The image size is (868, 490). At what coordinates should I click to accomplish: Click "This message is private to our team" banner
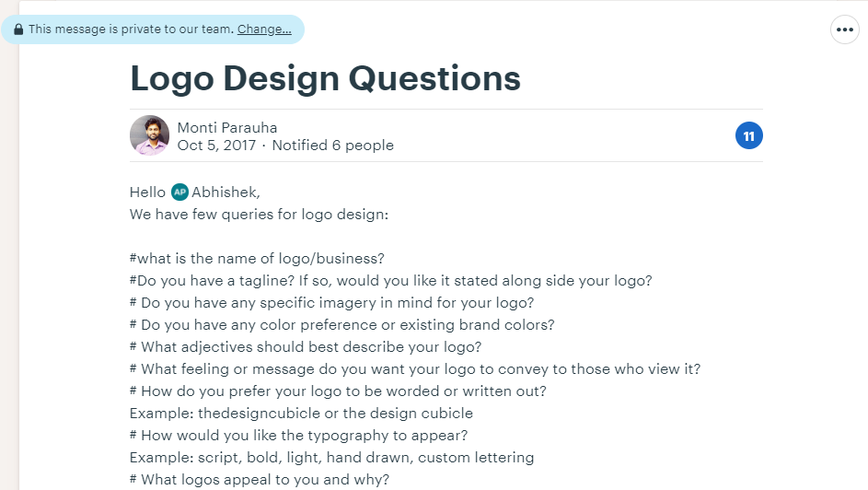coord(131,29)
